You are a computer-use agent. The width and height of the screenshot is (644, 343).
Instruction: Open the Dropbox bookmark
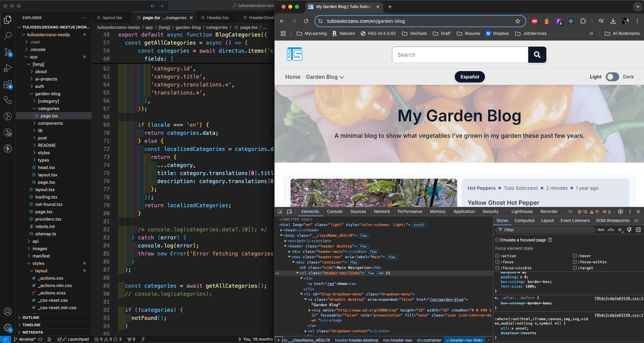coord(497,34)
